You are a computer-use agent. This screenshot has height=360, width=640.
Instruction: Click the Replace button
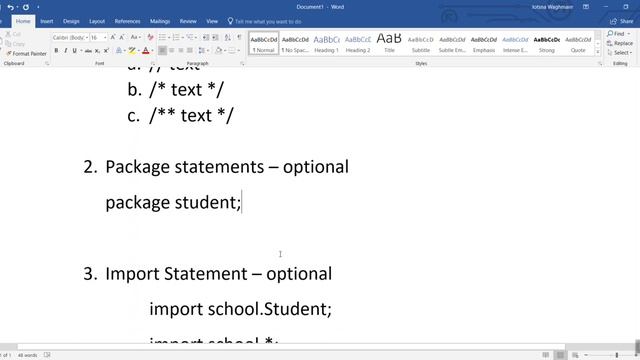[x=620, y=43]
